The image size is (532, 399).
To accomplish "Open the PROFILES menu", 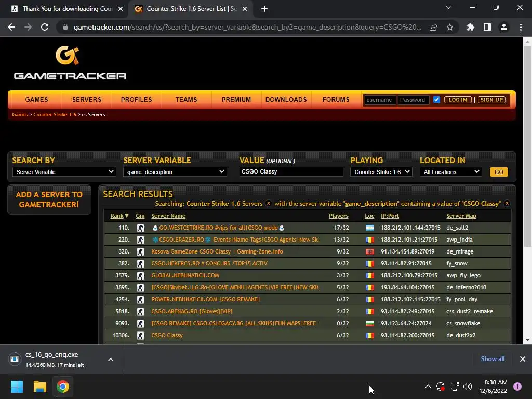I will (137, 99).
